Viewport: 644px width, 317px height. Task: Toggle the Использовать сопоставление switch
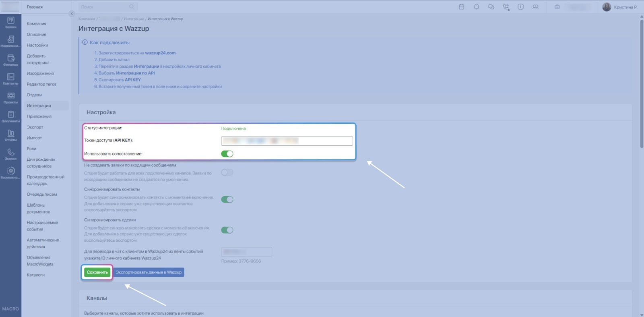click(227, 154)
